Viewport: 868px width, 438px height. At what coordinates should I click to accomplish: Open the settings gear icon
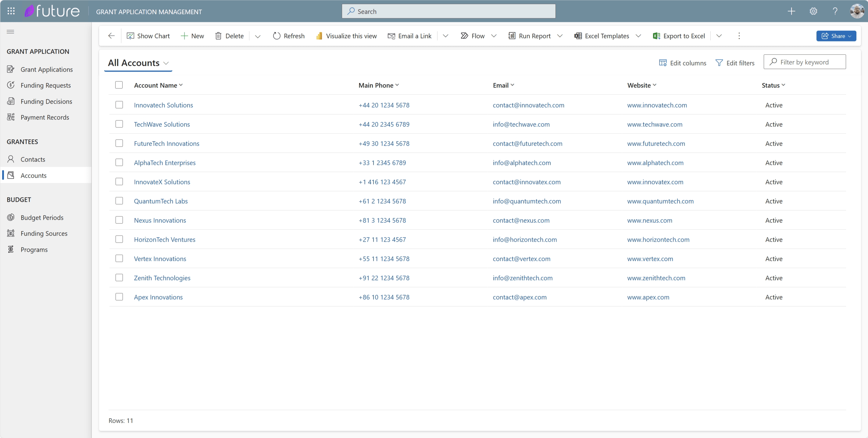pyautogui.click(x=813, y=11)
